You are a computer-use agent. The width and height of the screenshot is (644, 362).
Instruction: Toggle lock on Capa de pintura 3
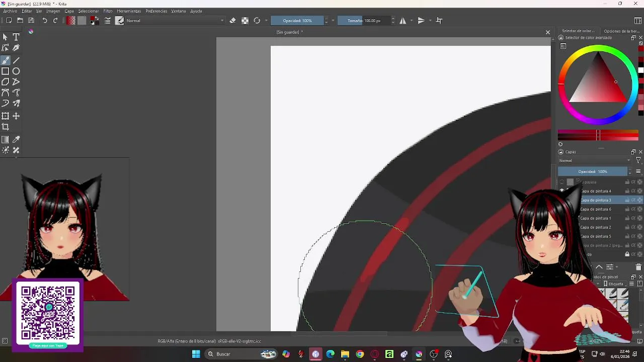click(627, 200)
